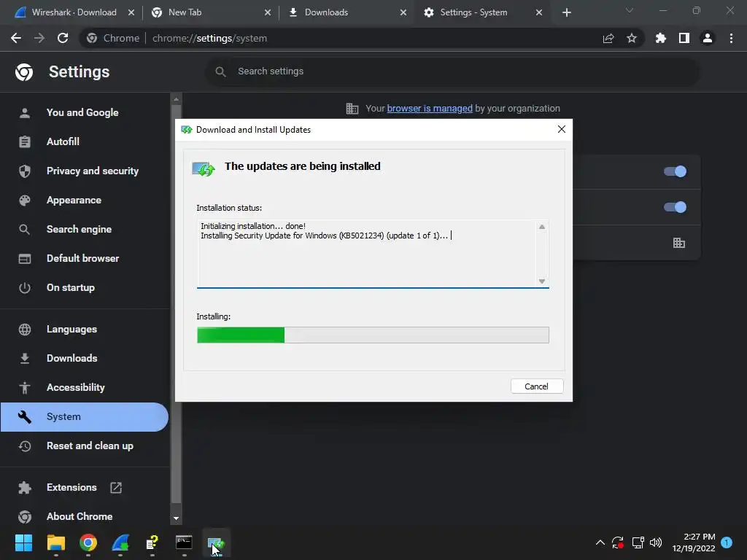Image resolution: width=747 pixels, height=560 pixels.
Task: Open a new browser tab
Action: (x=566, y=12)
